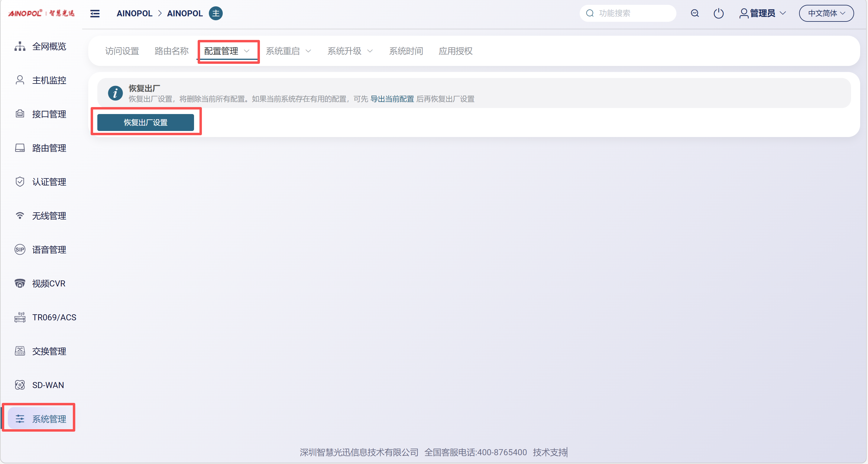868x464 pixels.
Task: Open 语音管理 SIP icon
Action: [20, 250]
